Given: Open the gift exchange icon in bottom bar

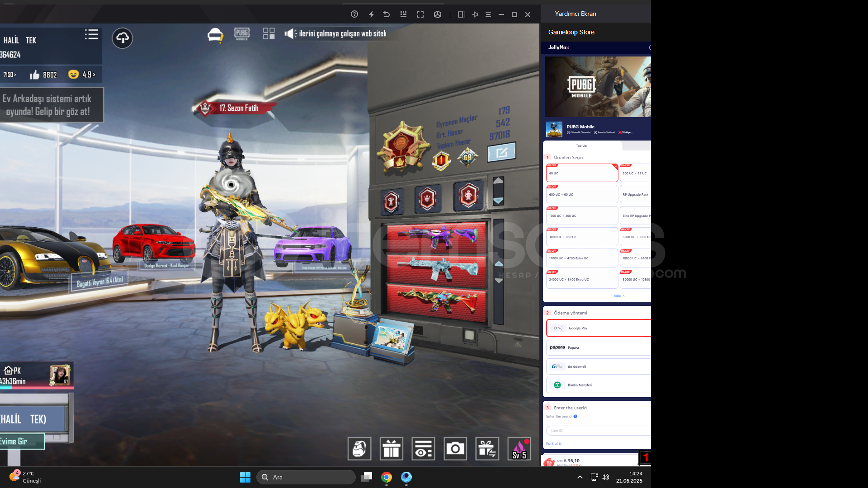Looking at the screenshot, I should click(487, 449).
